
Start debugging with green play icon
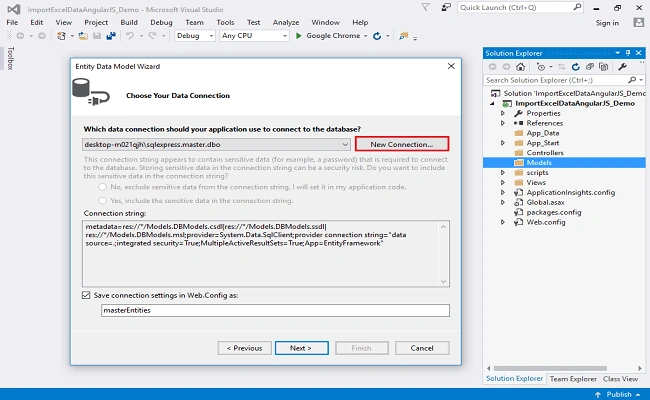(298, 36)
